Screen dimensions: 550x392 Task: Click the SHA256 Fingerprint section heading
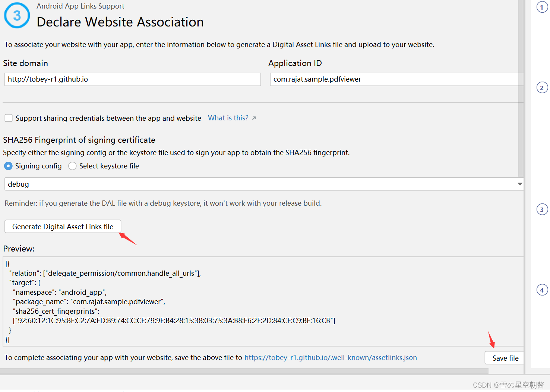point(79,140)
